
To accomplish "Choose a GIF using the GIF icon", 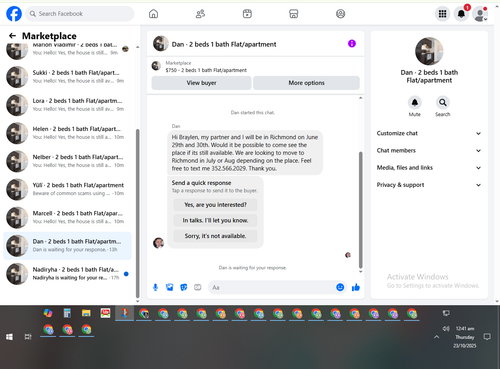I will 198,287.
